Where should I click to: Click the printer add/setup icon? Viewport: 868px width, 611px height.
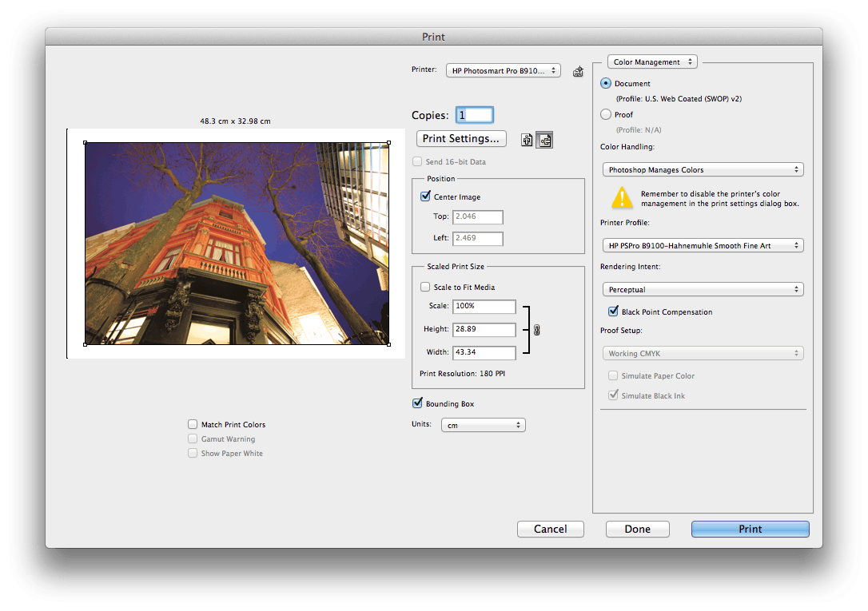pyautogui.click(x=578, y=71)
